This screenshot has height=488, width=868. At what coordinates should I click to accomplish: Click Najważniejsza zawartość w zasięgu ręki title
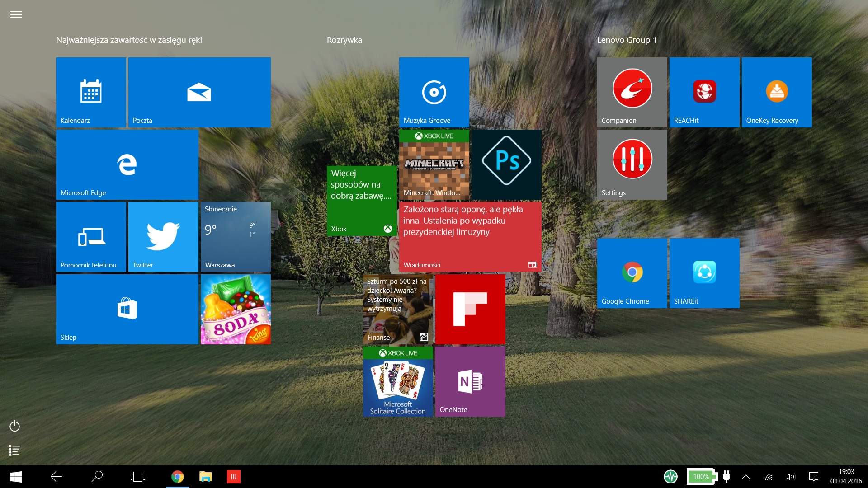coord(129,40)
